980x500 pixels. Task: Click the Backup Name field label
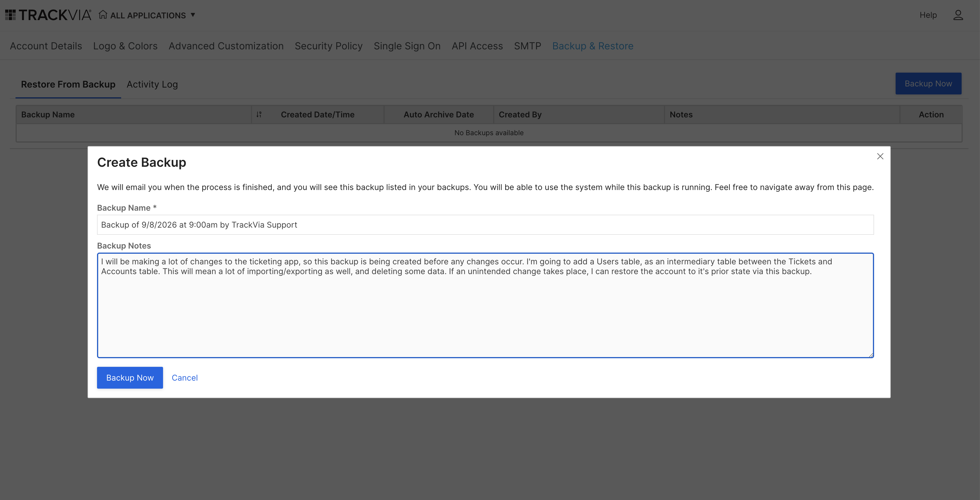127,208
